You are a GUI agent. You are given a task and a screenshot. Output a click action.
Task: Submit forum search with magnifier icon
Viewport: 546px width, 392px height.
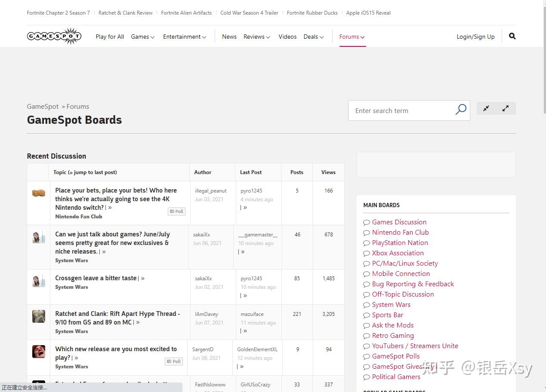point(461,110)
